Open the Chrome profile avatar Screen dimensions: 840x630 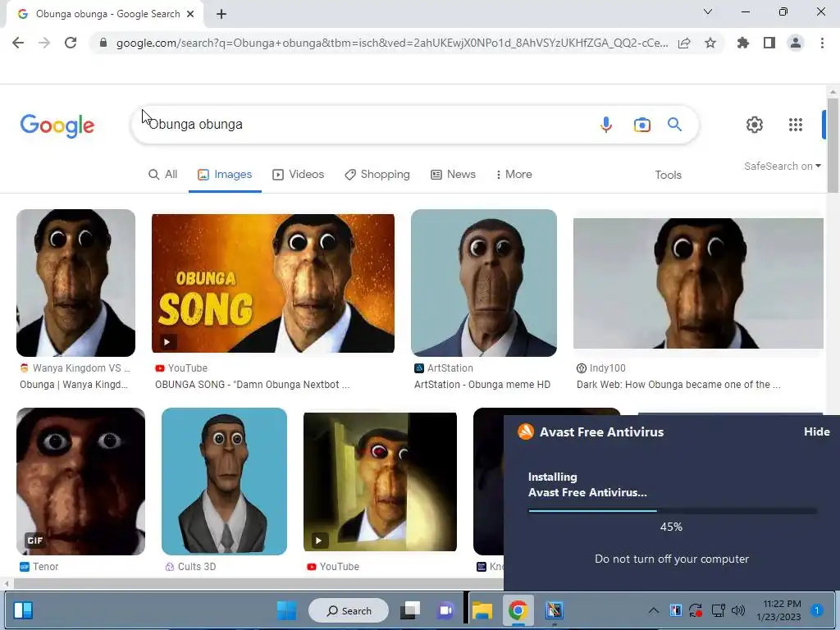point(796,43)
